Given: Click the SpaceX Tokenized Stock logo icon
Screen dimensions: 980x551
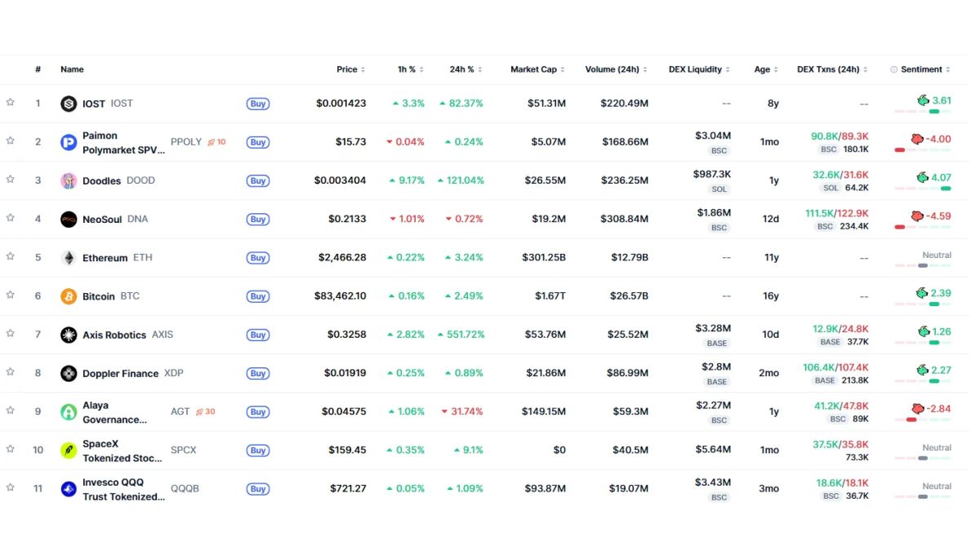Looking at the screenshot, I should [x=69, y=451].
